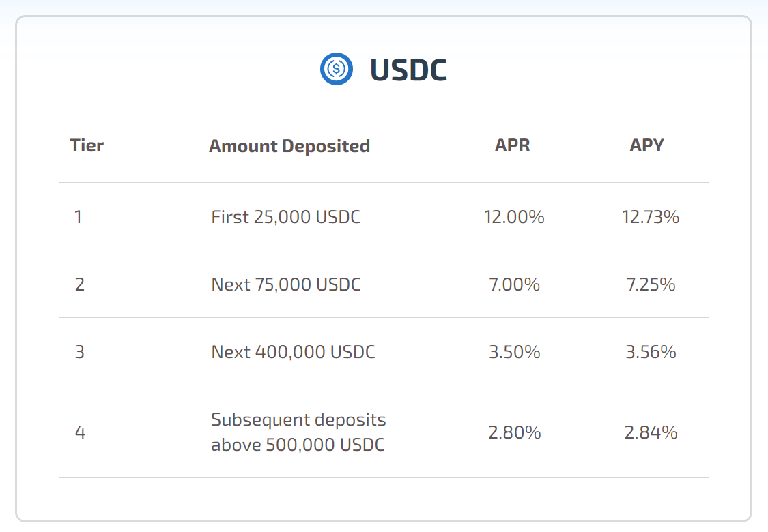This screenshot has height=532, width=768.
Task: Click the 3.50% APR value
Action: [514, 352]
